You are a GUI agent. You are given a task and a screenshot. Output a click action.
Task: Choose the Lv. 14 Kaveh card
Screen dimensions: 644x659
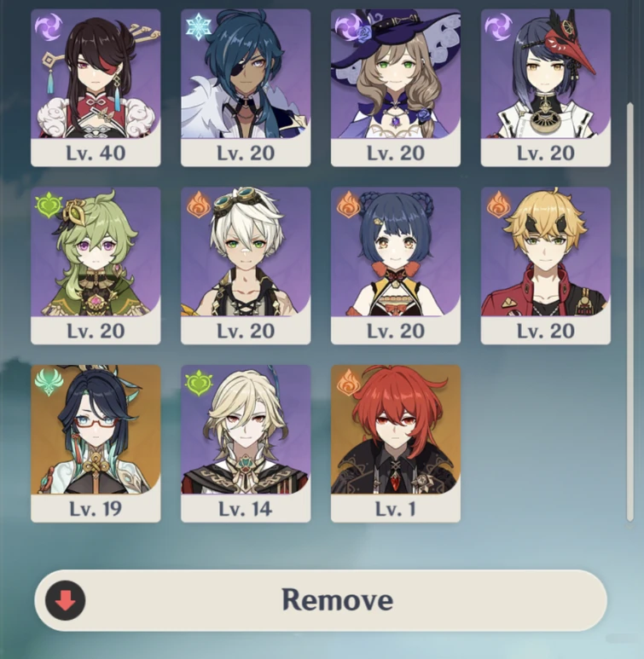(x=246, y=443)
